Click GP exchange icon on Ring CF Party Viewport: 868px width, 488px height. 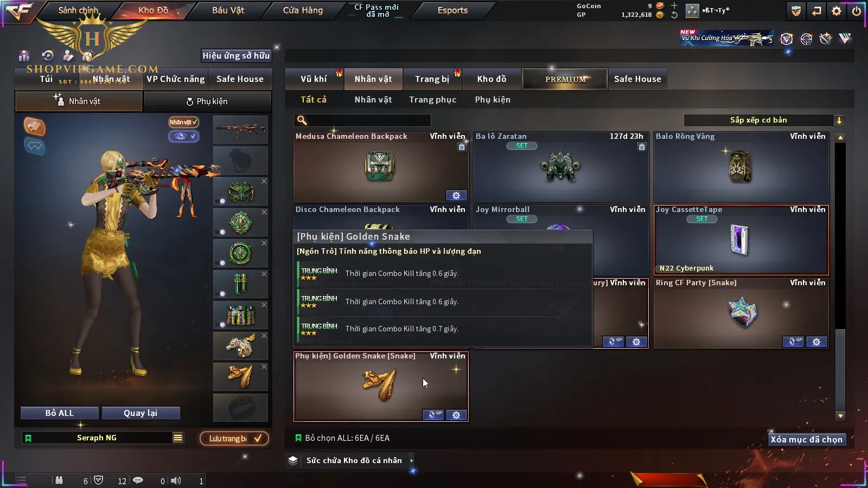[793, 342]
